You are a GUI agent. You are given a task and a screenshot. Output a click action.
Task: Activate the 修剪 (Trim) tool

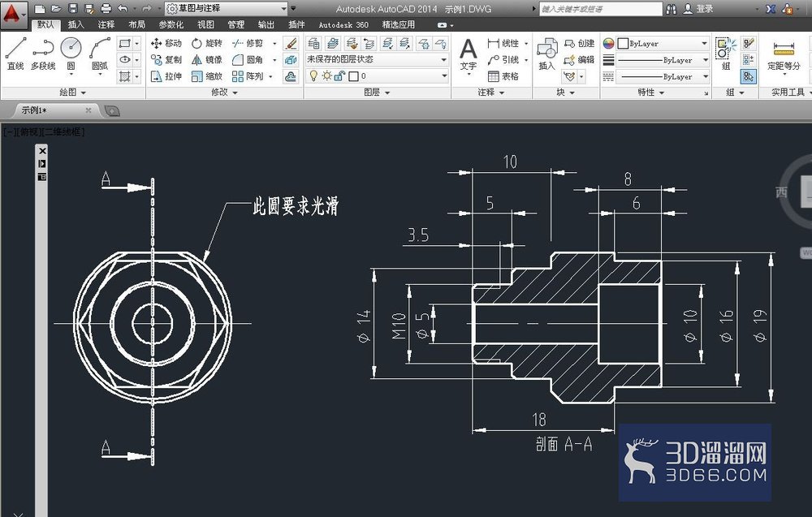(248, 43)
